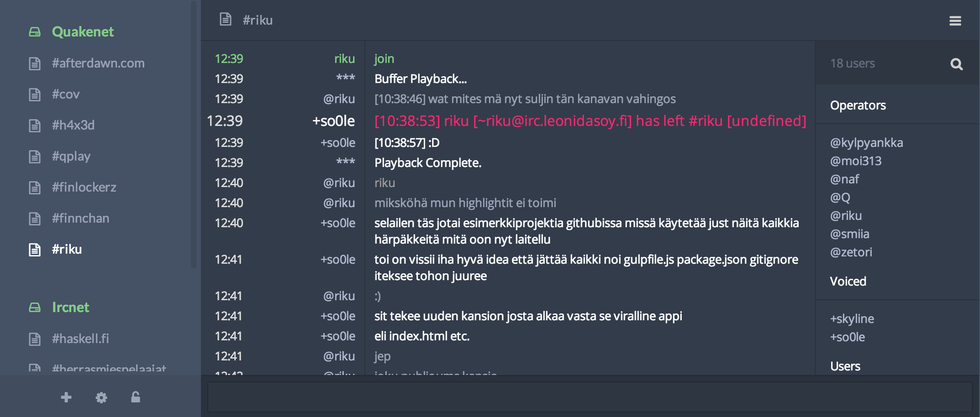980x417 pixels.
Task: Click the unlocked padlock icon
Action: point(136,397)
